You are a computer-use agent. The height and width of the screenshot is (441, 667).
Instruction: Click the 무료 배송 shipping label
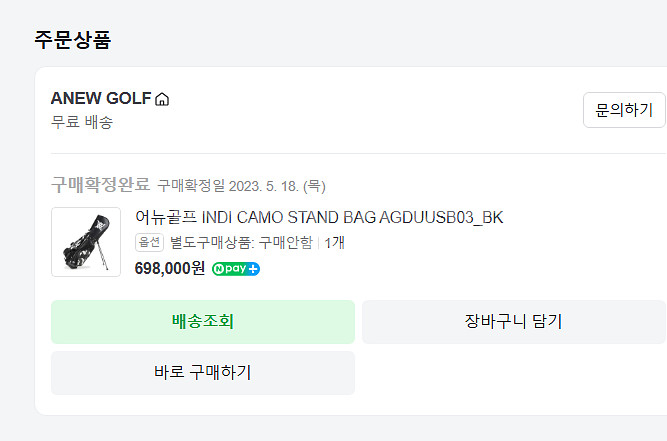click(82, 122)
